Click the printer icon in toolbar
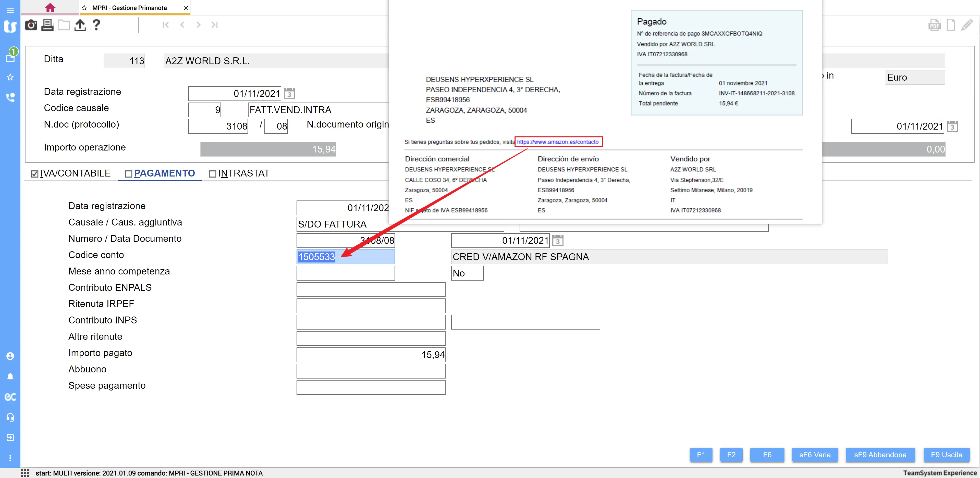This screenshot has width=980, height=478. pyautogui.click(x=47, y=25)
